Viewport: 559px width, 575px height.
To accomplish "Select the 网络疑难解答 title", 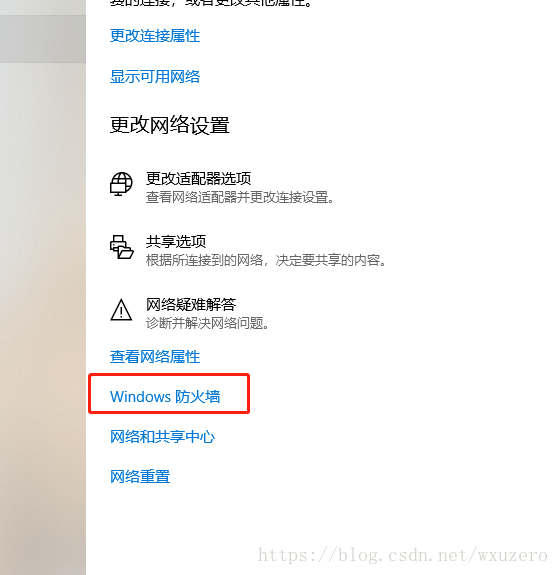I will tap(191, 305).
